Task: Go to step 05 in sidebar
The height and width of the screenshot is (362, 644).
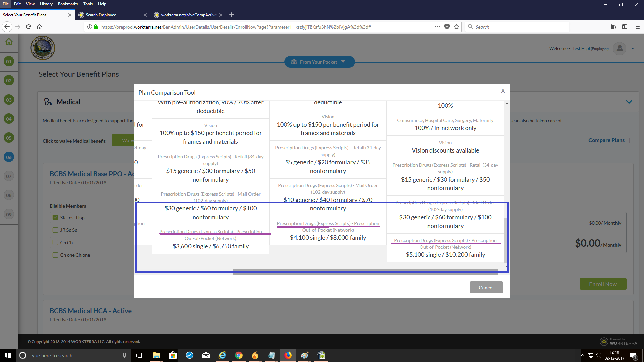Action: [x=9, y=138]
